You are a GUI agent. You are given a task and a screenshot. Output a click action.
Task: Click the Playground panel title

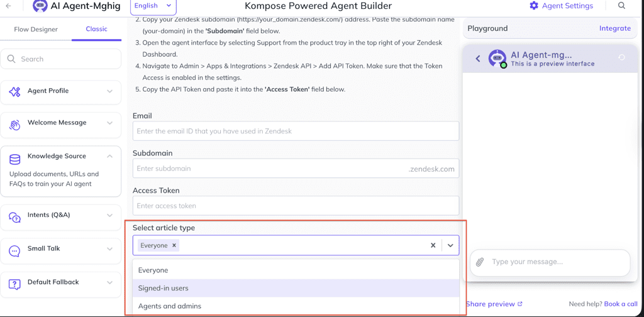point(487,28)
